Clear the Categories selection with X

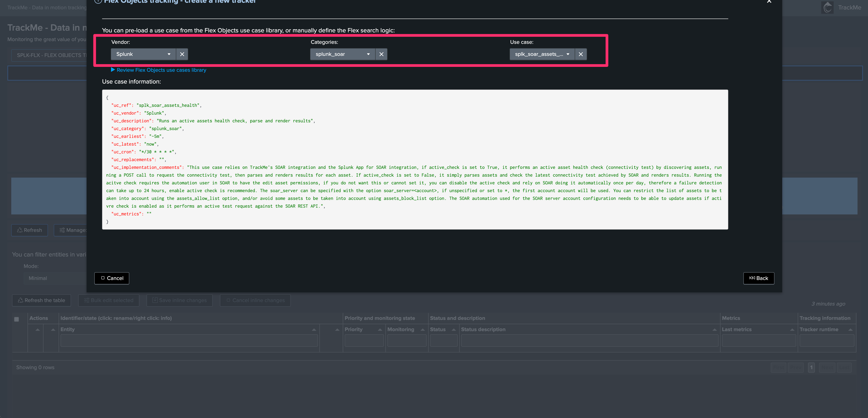[x=381, y=54]
